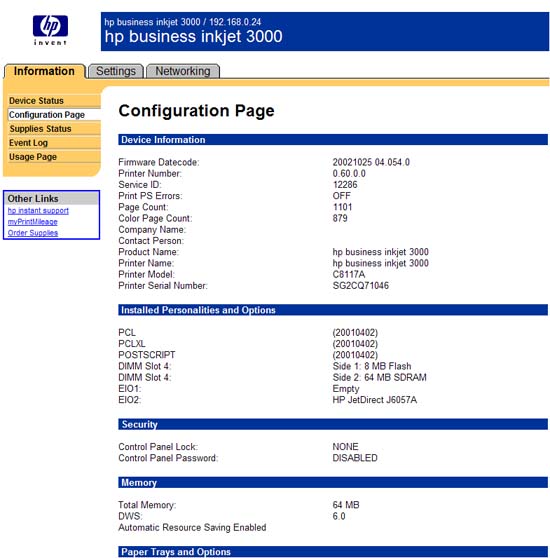Click the Installed Personalities and Options header
550x558 pixels.
point(333,310)
